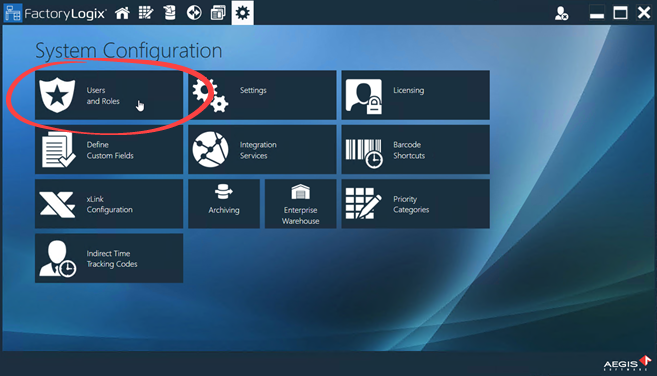Open the Priority Categories tile
This screenshot has height=376, width=657.
pos(416,204)
